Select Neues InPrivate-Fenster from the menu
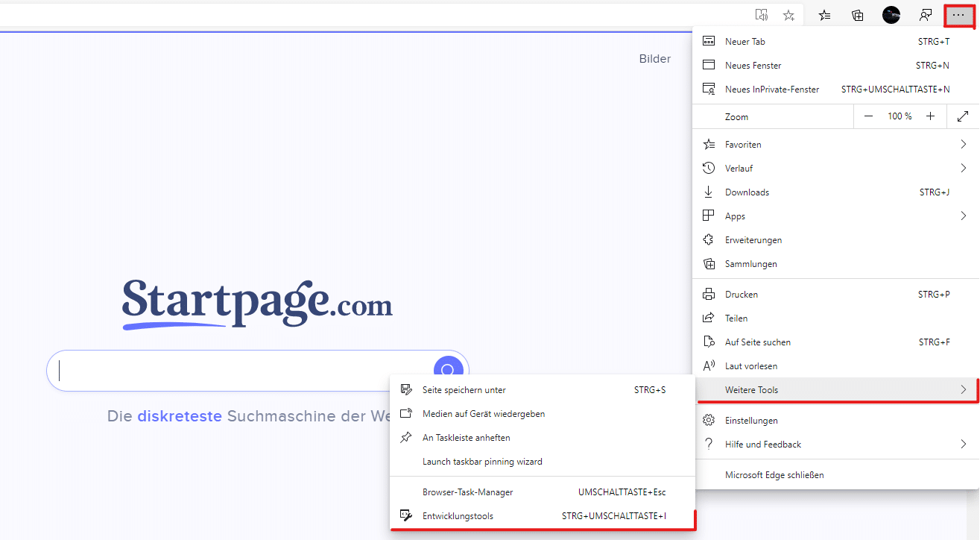The height and width of the screenshot is (540, 980). click(771, 89)
